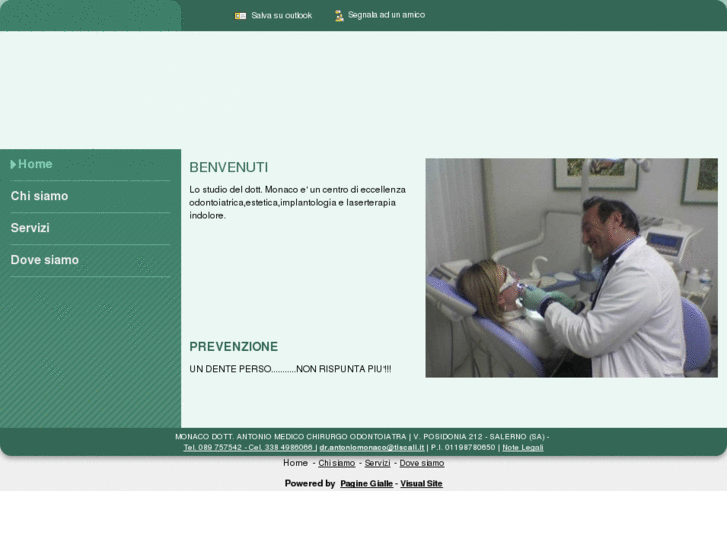Open Chi siamo in sidebar menu
This screenshot has height=545, width=727.
pos(39,196)
